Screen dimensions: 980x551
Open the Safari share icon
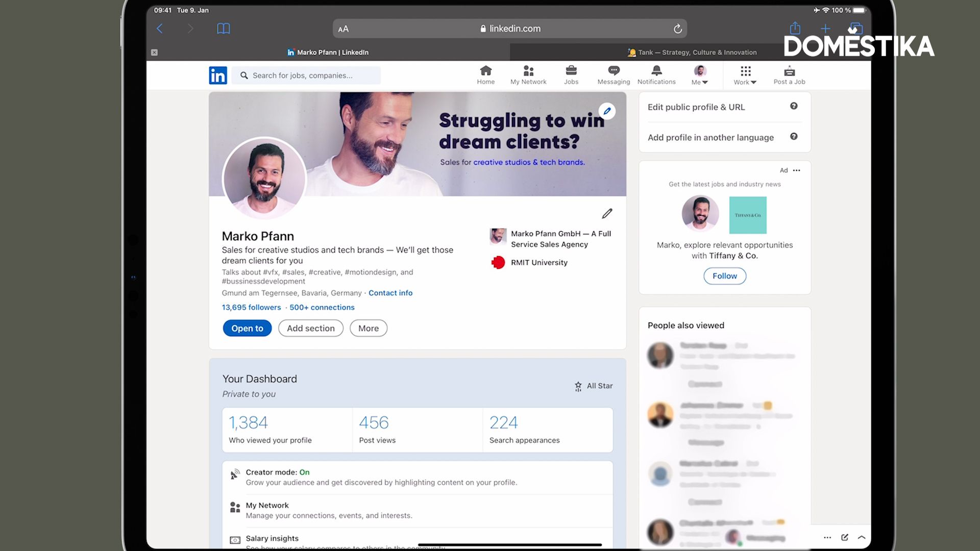(x=795, y=29)
